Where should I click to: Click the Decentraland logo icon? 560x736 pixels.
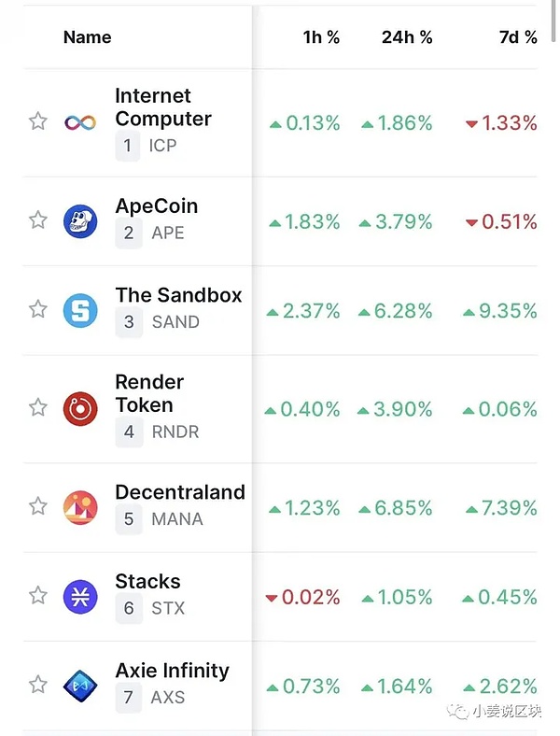click(80, 507)
